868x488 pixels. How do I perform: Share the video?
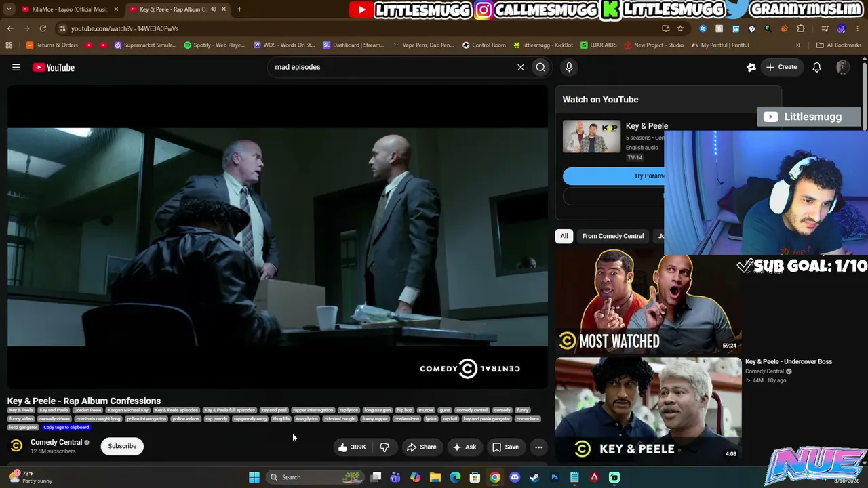(421, 447)
